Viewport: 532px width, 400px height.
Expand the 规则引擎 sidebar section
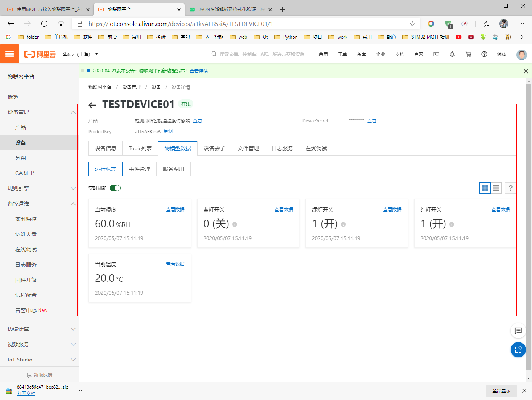73,188
